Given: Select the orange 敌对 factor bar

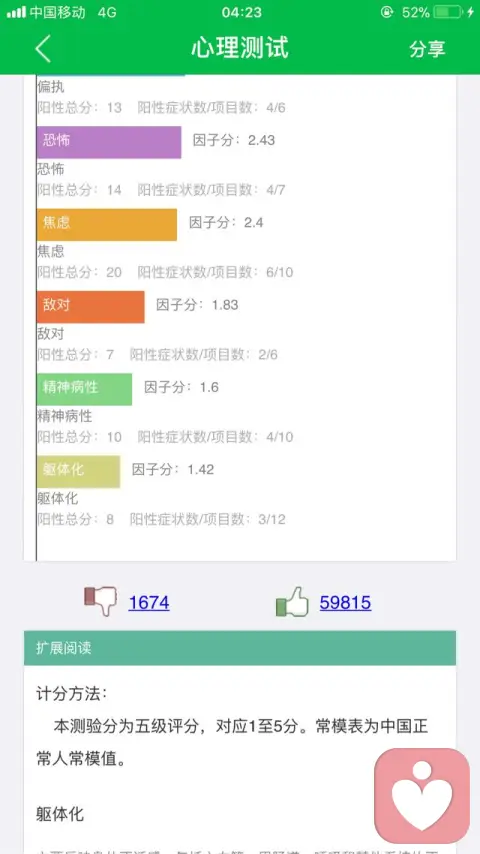Looking at the screenshot, I should pos(90,307).
